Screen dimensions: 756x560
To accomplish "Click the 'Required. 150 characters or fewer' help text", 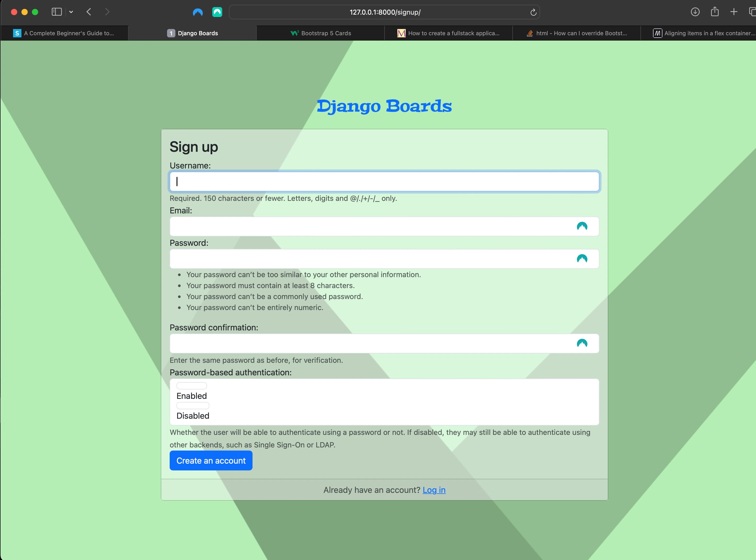I will coord(283,198).
